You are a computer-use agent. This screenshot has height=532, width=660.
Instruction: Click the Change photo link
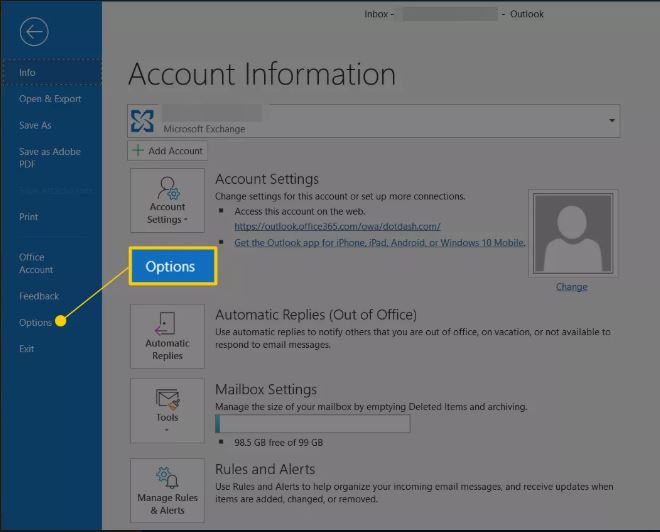tap(571, 287)
